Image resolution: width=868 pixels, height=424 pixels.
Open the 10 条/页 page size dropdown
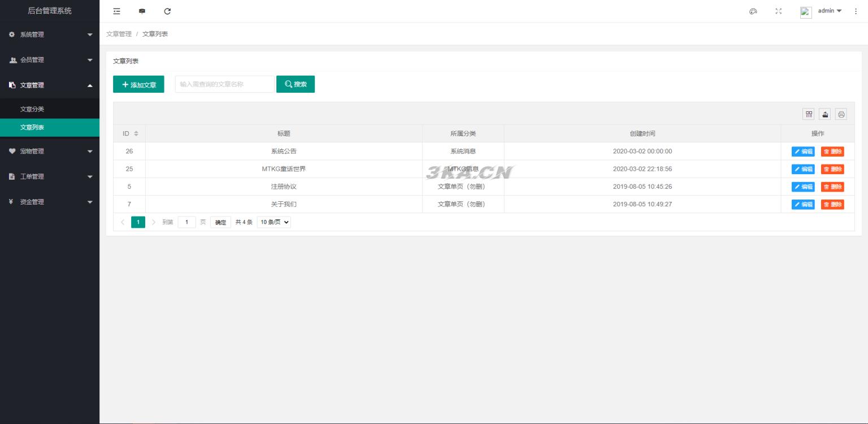click(x=274, y=222)
